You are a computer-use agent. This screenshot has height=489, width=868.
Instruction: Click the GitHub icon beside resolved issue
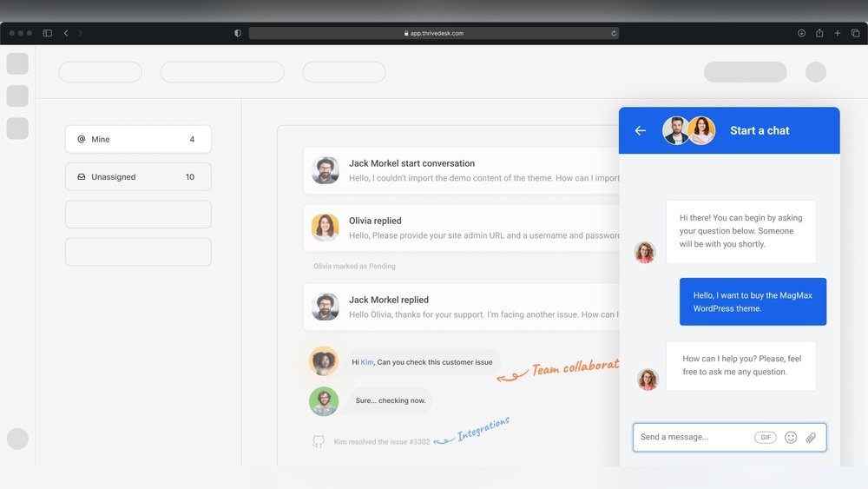click(319, 441)
